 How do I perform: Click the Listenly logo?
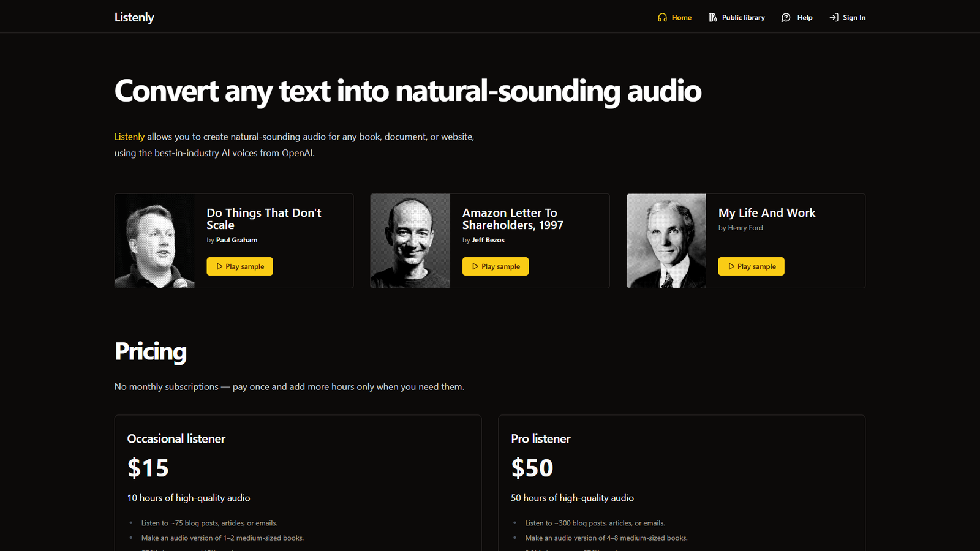pos(134,17)
